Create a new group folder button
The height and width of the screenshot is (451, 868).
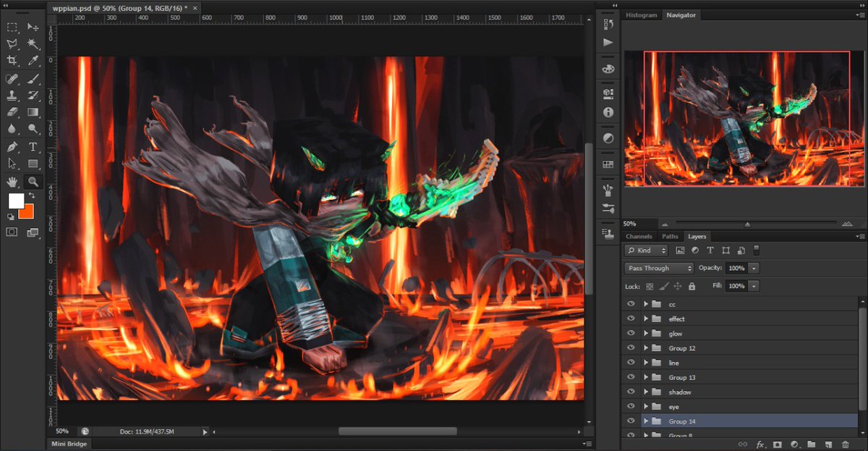[x=812, y=444]
